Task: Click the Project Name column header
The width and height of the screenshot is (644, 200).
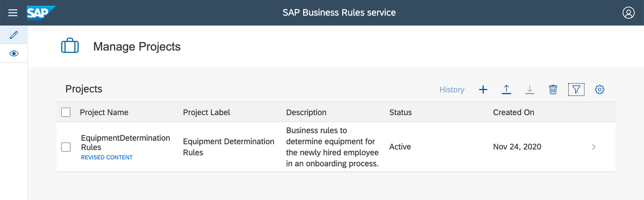Action: (104, 112)
